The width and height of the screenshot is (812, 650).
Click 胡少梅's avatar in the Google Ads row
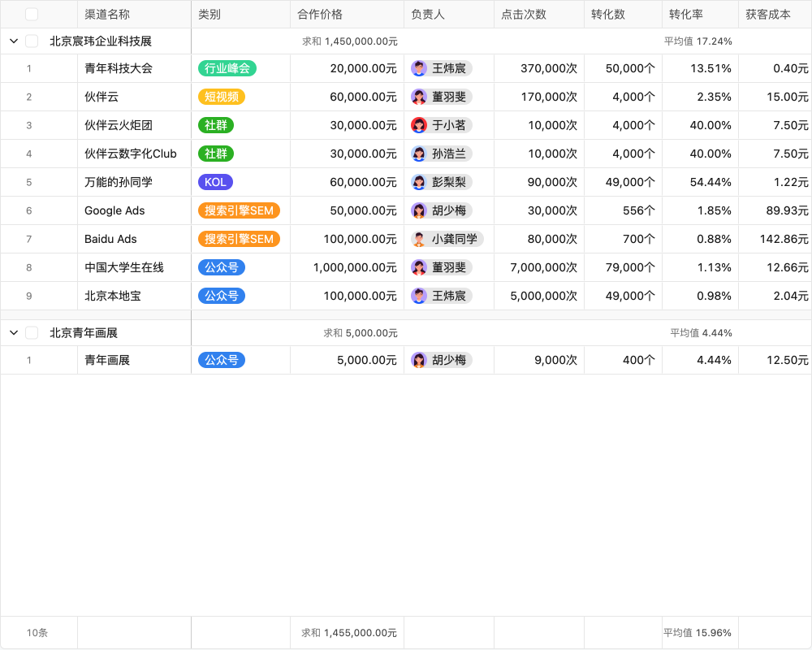pyautogui.click(x=420, y=210)
